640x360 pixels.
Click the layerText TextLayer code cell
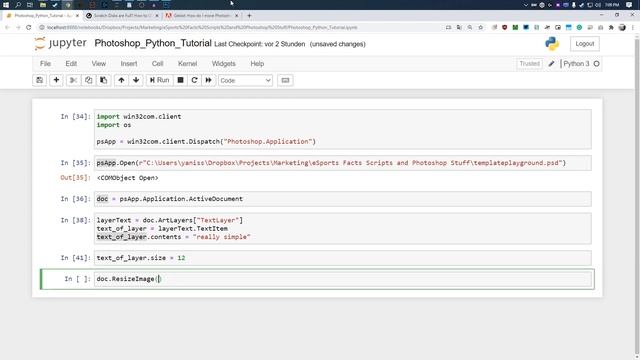[x=342, y=229]
